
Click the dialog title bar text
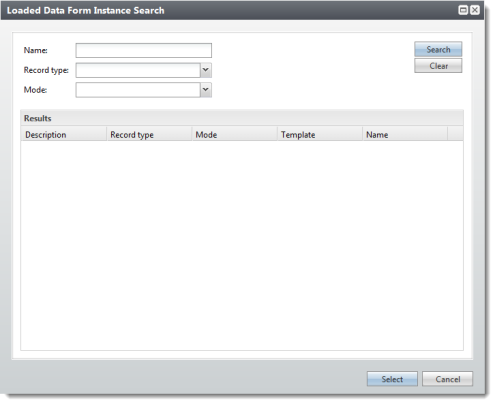(x=86, y=10)
